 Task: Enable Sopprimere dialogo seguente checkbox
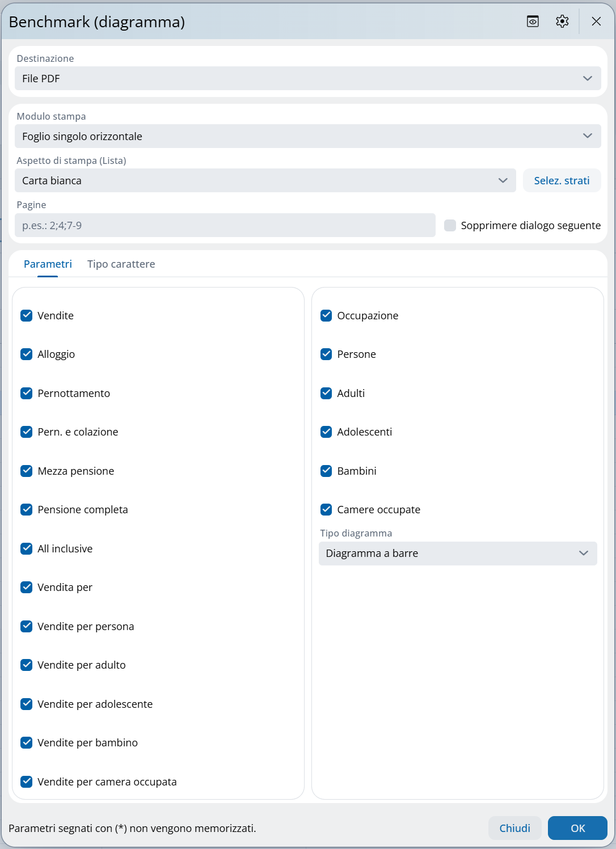coord(450,225)
